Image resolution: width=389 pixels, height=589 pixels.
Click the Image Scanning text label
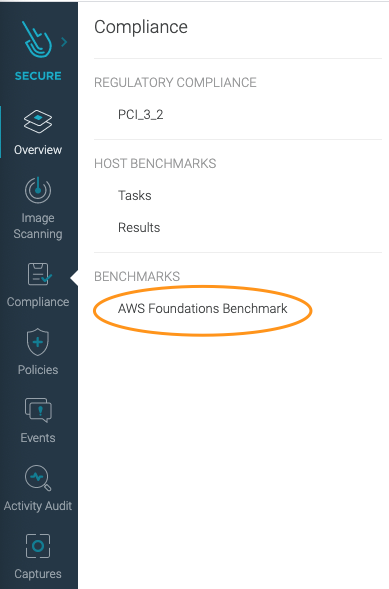tap(38, 226)
